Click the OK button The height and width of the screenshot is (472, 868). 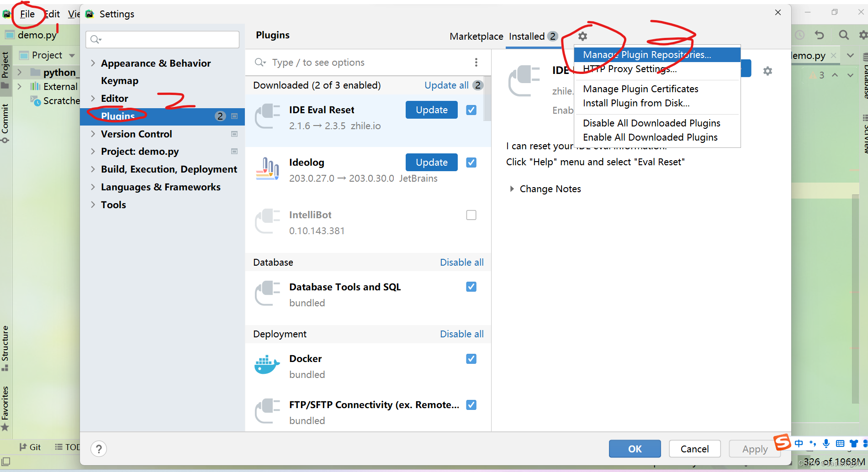(x=635, y=449)
